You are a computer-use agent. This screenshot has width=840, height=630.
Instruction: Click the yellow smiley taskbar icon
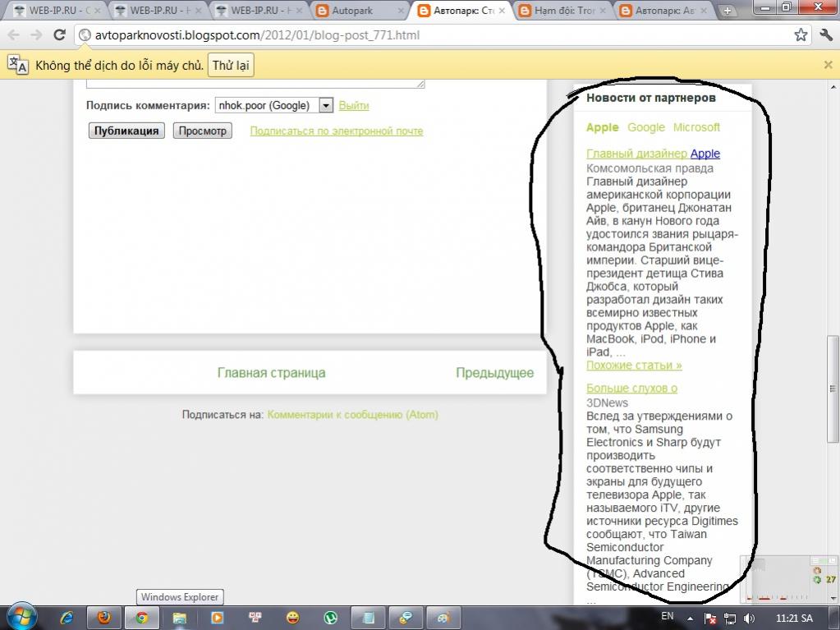pyautogui.click(x=292, y=618)
